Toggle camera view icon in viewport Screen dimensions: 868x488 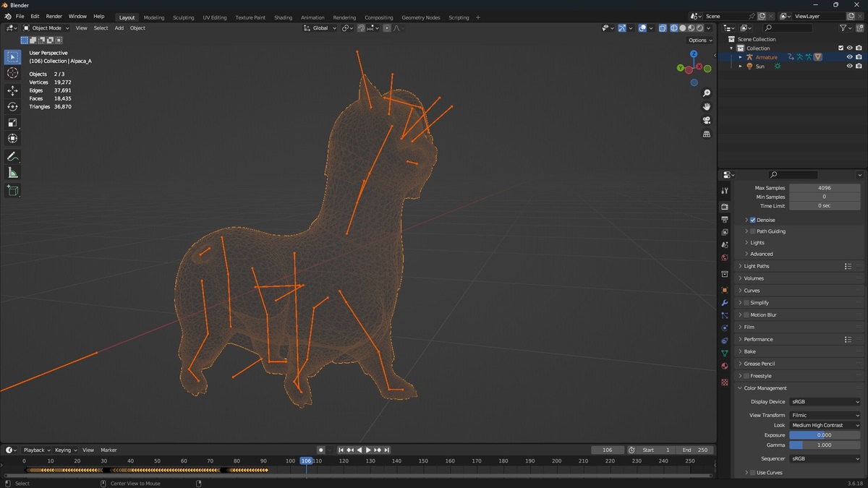click(707, 120)
